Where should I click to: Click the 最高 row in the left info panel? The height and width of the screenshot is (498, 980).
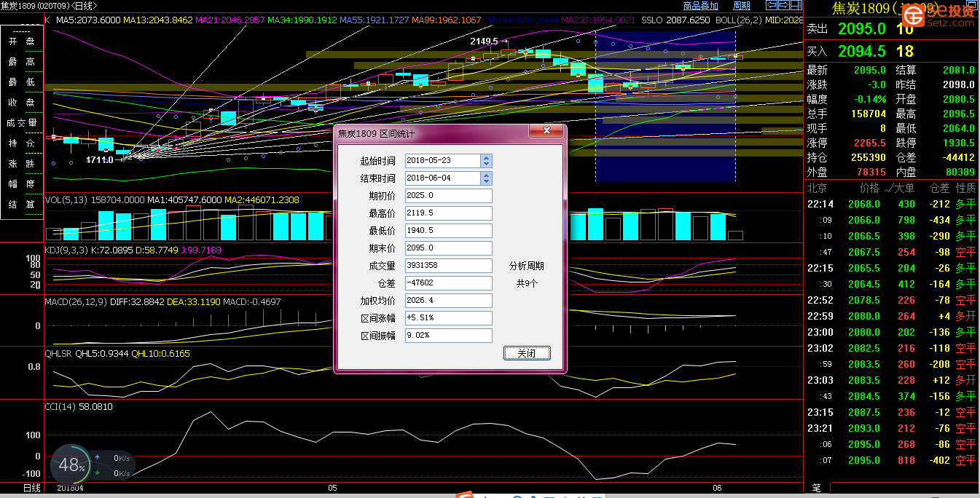22,62
